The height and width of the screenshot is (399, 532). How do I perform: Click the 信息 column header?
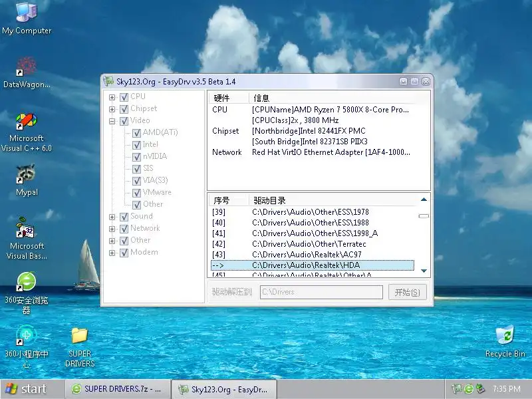click(x=332, y=98)
